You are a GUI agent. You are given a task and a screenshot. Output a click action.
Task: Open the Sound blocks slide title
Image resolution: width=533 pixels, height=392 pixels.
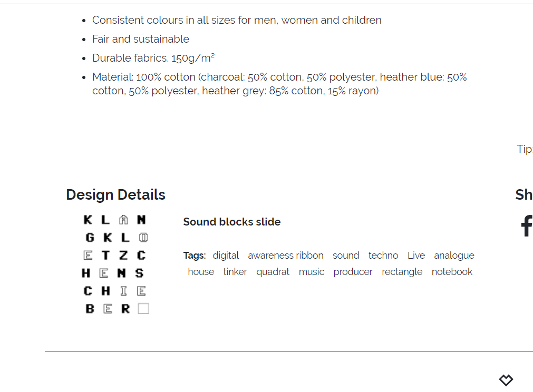point(232,222)
